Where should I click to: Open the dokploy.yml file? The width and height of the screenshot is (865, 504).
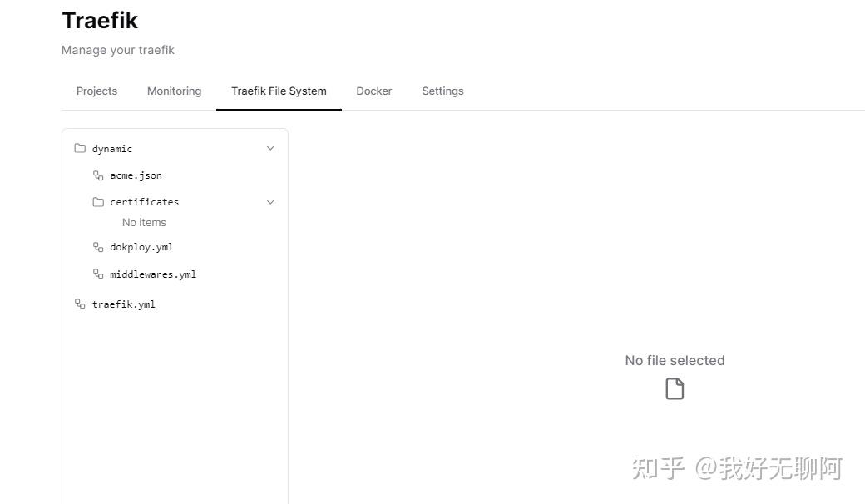coord(141,247)
